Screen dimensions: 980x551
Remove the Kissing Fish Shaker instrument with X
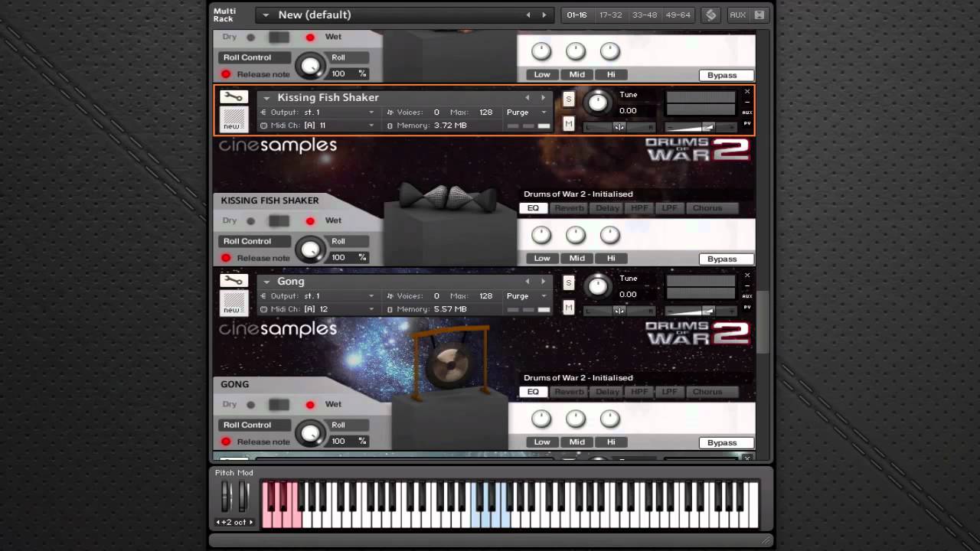pyautogui.click(x=747, y=92)
